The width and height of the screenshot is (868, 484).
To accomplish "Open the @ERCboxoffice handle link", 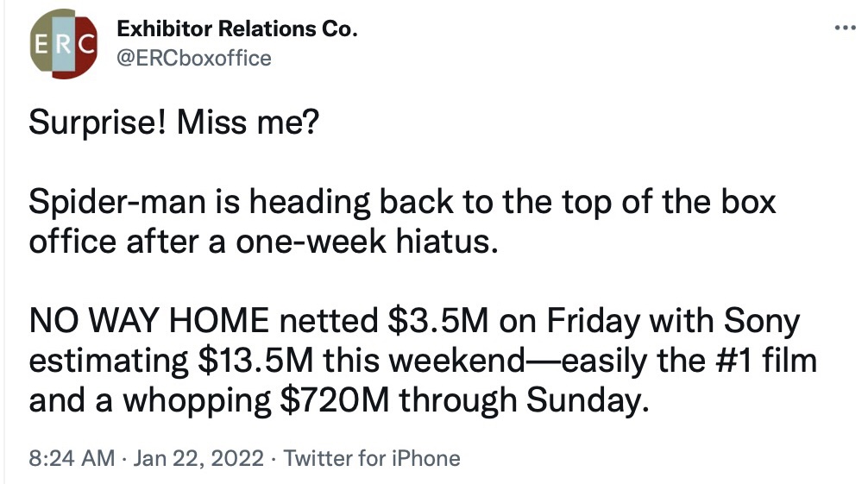I will tap(194, 58).
